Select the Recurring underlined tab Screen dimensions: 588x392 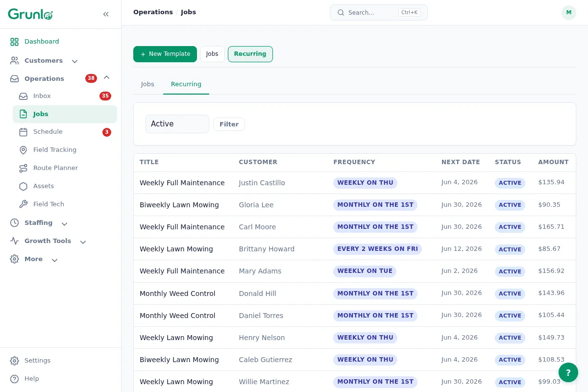pos(186,84)
